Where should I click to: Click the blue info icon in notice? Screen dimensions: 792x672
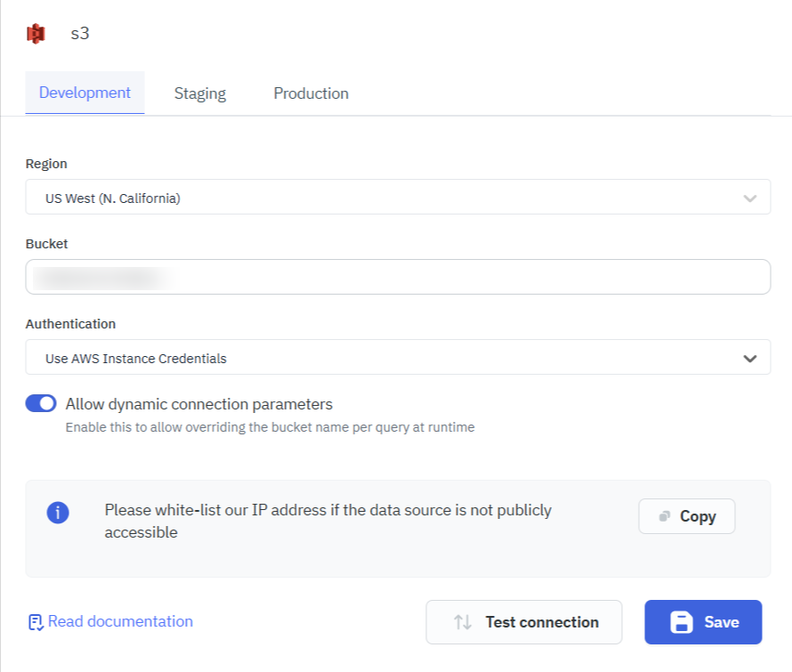58,513
